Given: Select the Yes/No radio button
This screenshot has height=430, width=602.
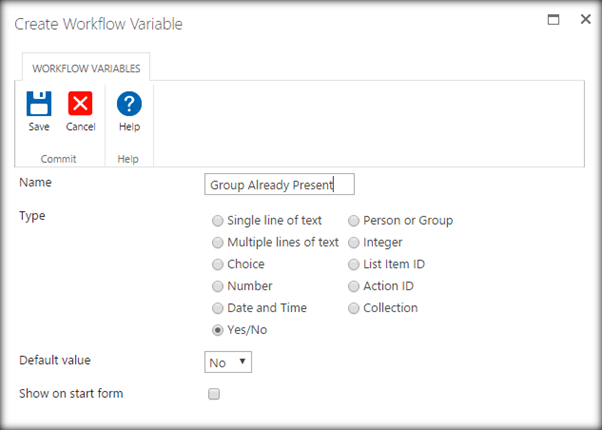Looking at the screenshot, I should [x=218, y=331].
